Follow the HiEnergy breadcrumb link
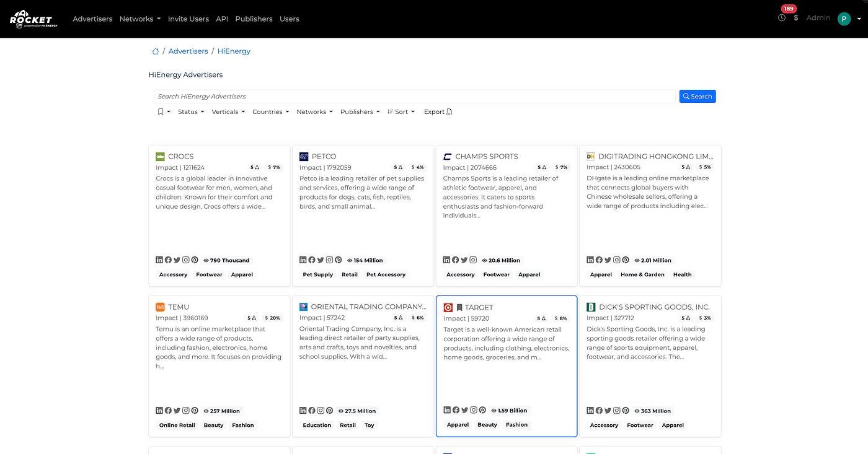The width and height of the screenshot is (868, 454). [x=234, y=51]
